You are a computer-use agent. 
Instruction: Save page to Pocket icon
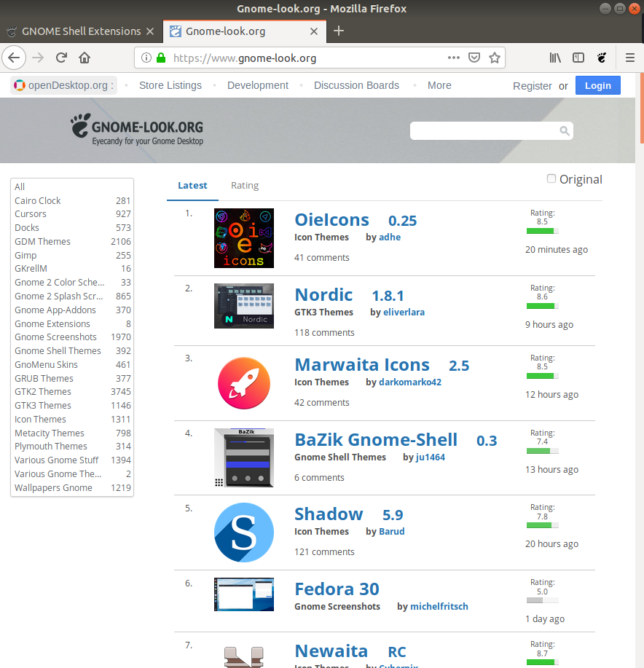[x=474, y=58]
